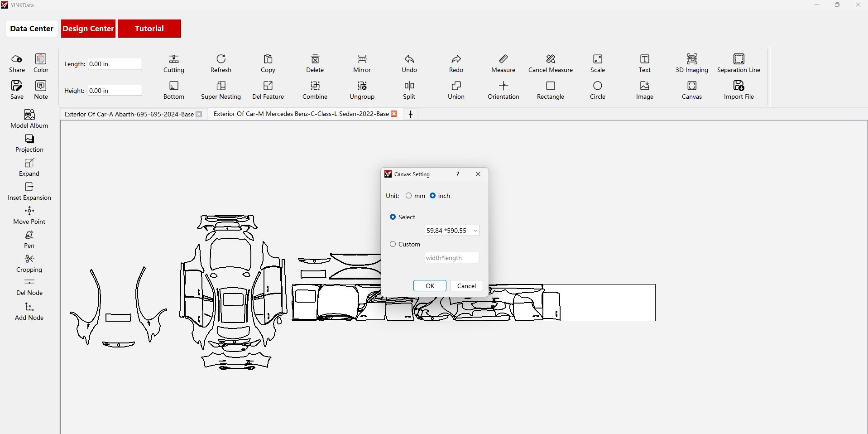Expand the 59.84 *590.55 size dropdown
The width and height of the screenshot is (868, 434).
pos(451,231)
